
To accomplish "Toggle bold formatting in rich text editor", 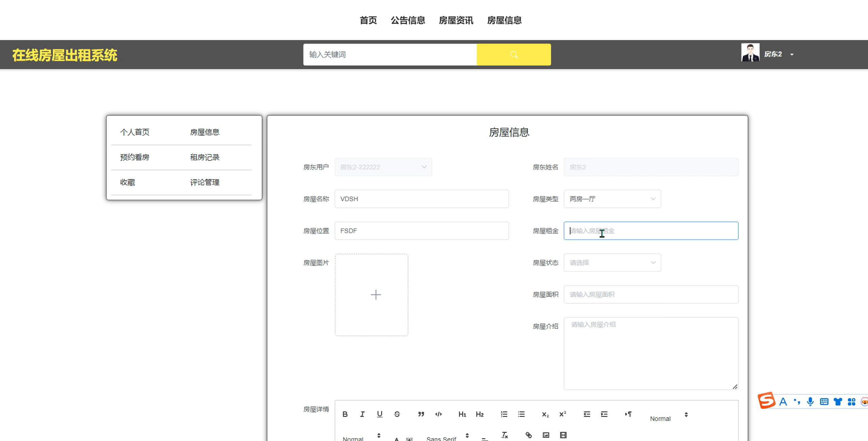I will [x=345, y=414].
